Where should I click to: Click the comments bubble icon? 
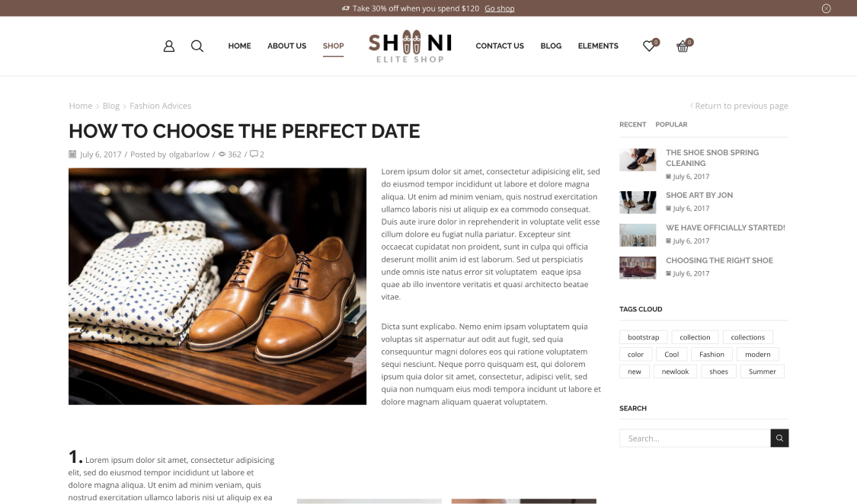[254, 154]
